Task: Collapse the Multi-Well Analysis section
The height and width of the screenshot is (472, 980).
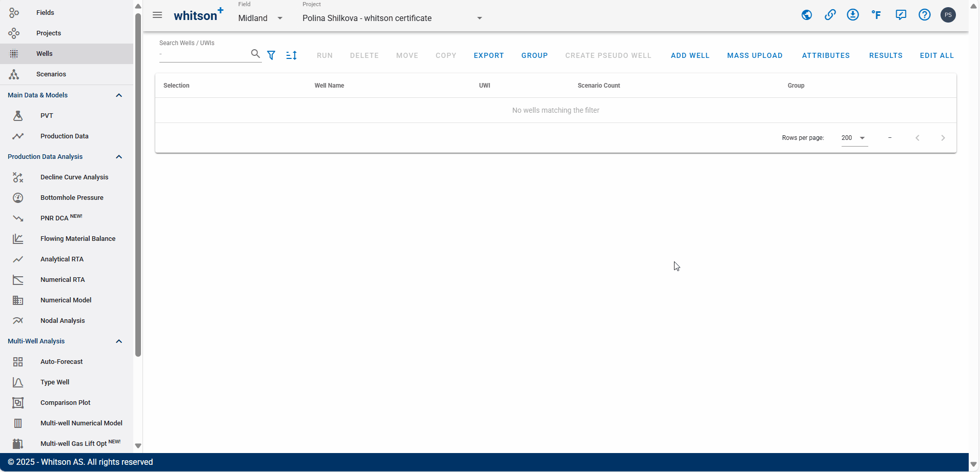Action: tap(119, 341)
